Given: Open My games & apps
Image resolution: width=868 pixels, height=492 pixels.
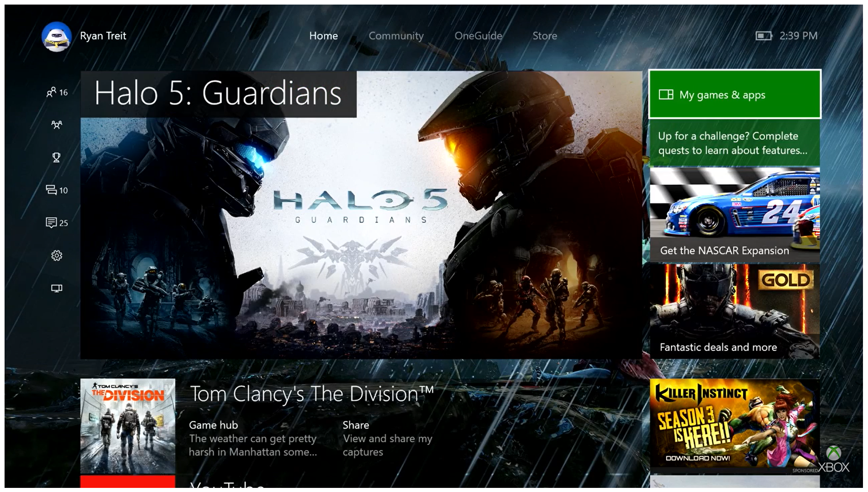Looking at the screenshot, I should (x=735, y=95).
